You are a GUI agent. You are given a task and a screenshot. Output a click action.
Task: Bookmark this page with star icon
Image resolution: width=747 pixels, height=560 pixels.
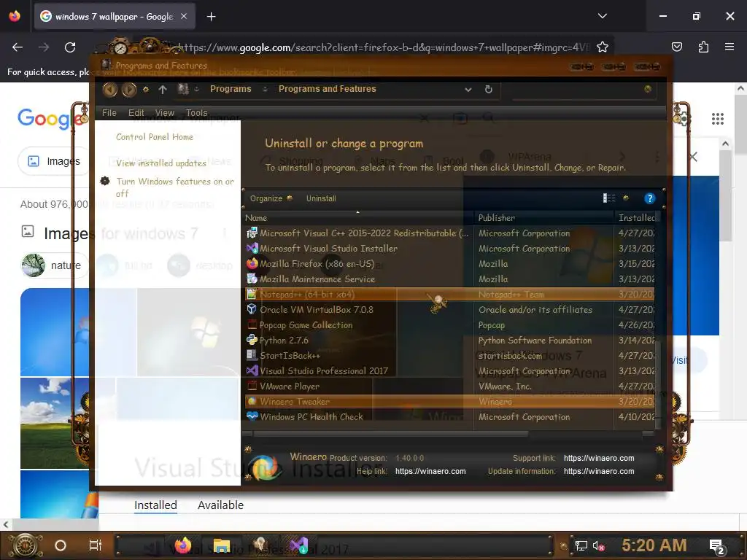(602, 47)
